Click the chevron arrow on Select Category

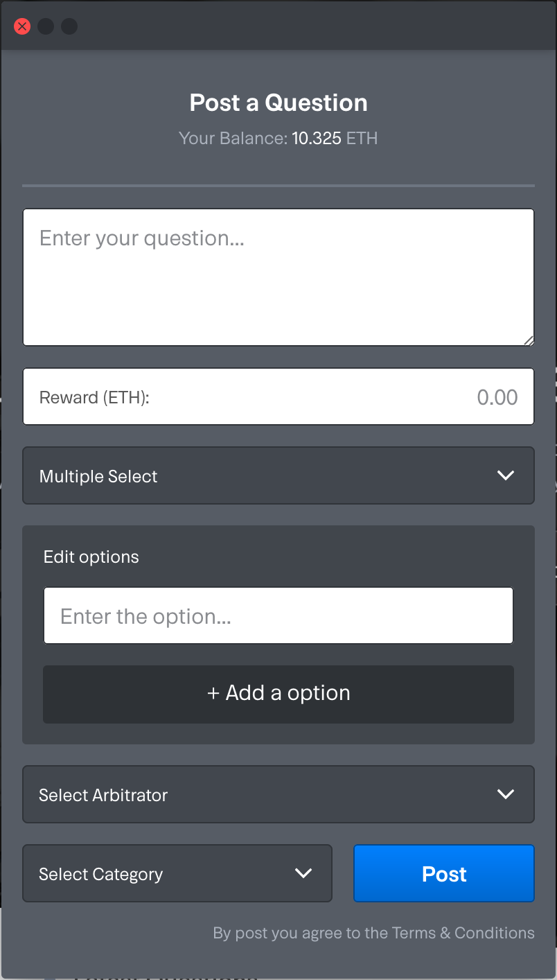(x=303, y=873)
